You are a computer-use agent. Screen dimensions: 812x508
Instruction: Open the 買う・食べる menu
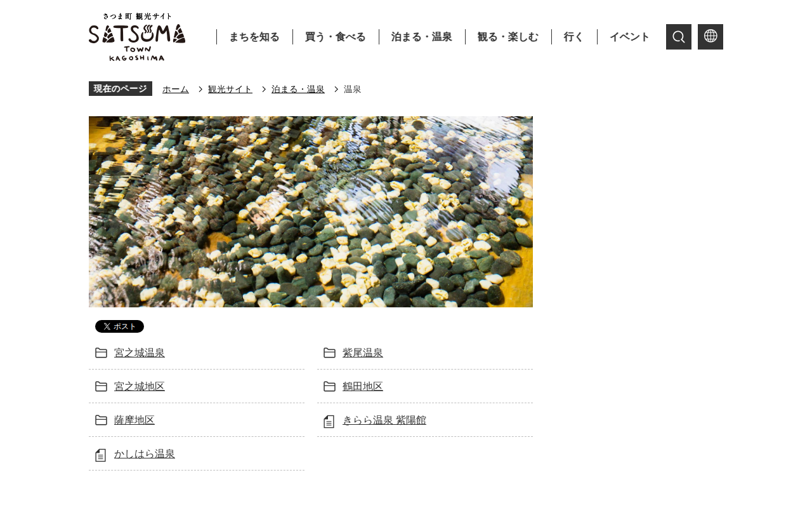[336, 37]
